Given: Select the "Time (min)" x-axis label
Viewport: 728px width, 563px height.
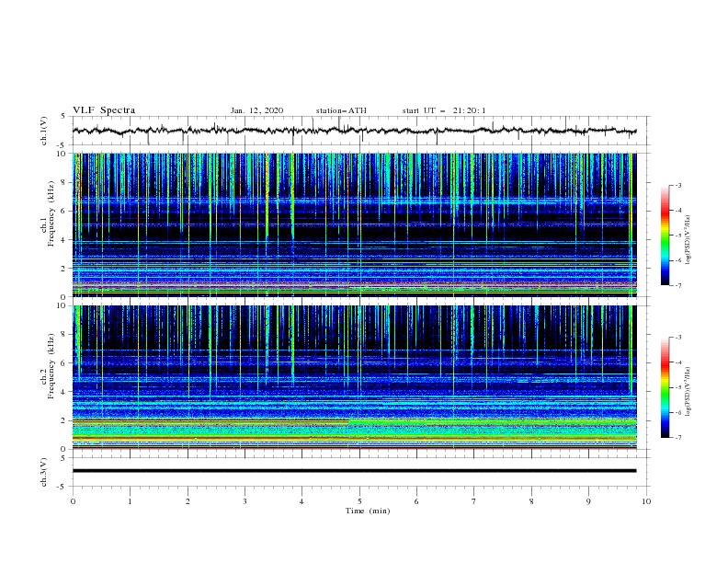Looking at the screenshot, I should pos(368,511).
